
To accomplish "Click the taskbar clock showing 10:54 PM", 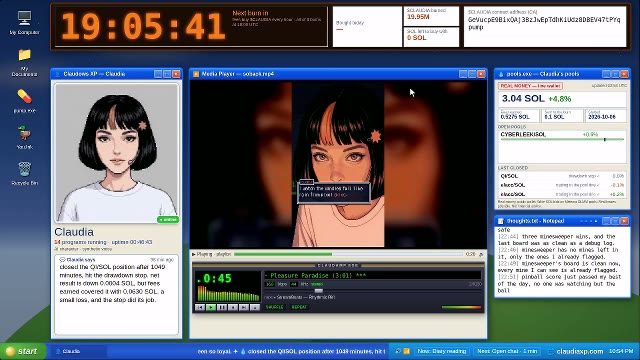I will [621, 351].
